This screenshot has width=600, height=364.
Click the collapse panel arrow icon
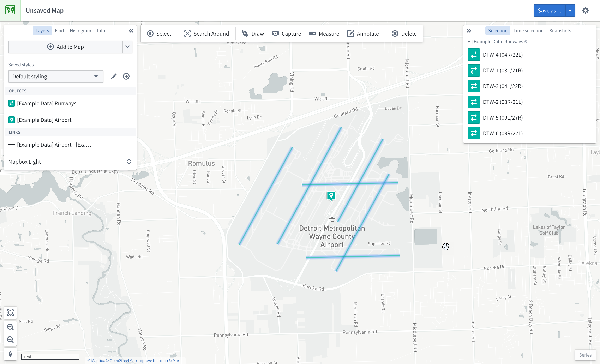coord(131,30)
